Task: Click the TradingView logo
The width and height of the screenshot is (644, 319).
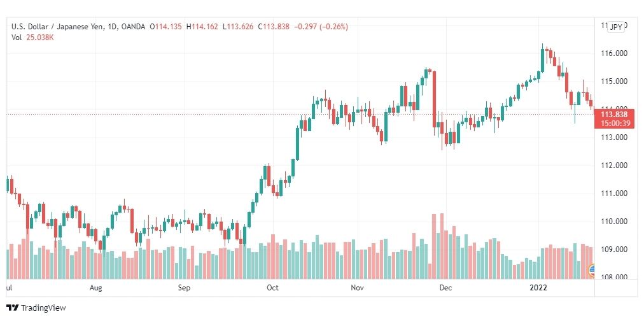Action: pos(36,308)
